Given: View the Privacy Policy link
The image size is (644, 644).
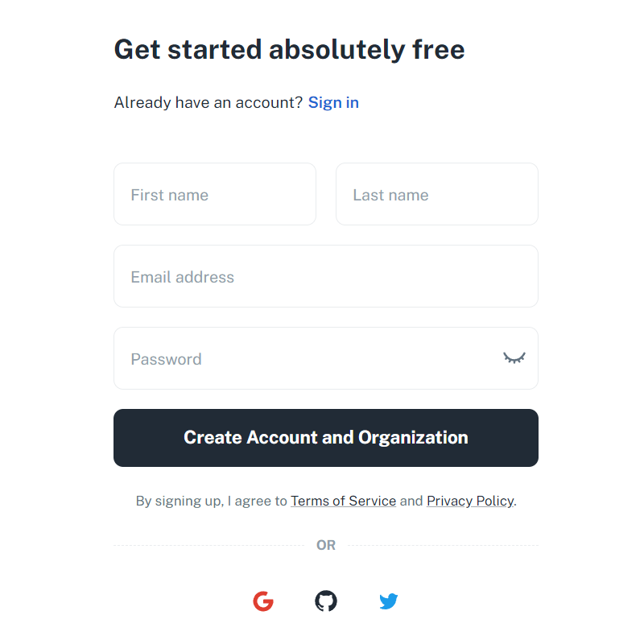Looking at the screenshot, I should coord(470,501).
